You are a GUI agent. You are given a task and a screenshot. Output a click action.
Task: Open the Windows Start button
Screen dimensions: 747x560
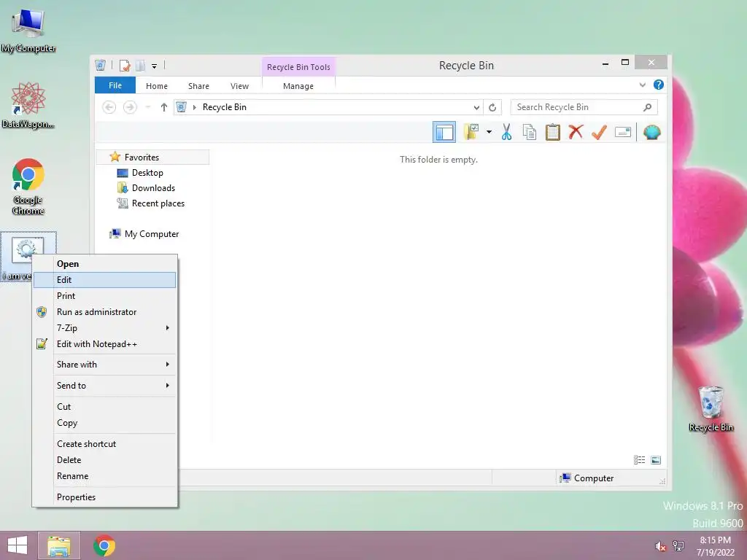(18, 545)
